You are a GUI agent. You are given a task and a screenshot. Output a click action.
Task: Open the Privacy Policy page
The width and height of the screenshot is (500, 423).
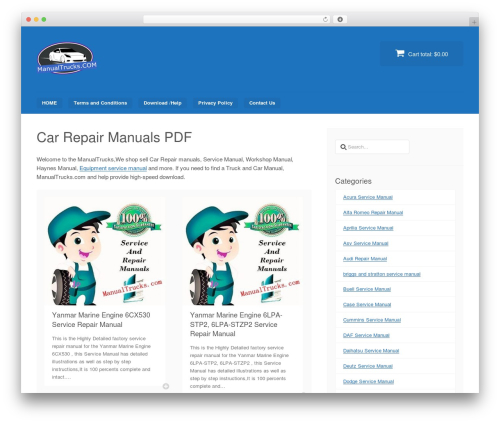point(215,103)
